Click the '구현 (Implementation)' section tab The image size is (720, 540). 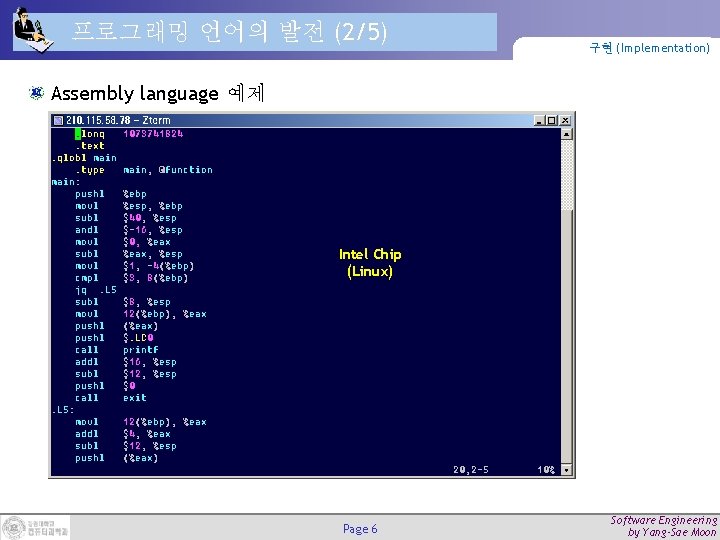point(649,48)
